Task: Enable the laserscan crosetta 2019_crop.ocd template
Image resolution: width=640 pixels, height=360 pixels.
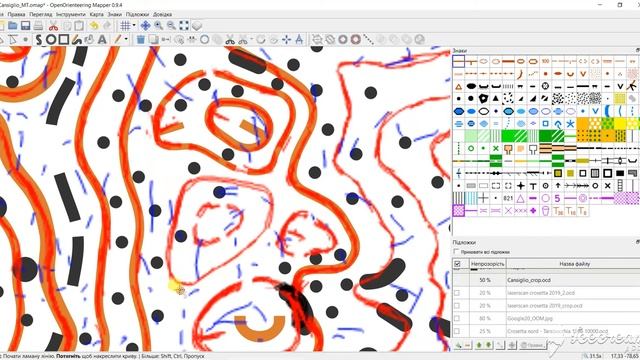Action: pyautogui.click(x=457, y=306)
